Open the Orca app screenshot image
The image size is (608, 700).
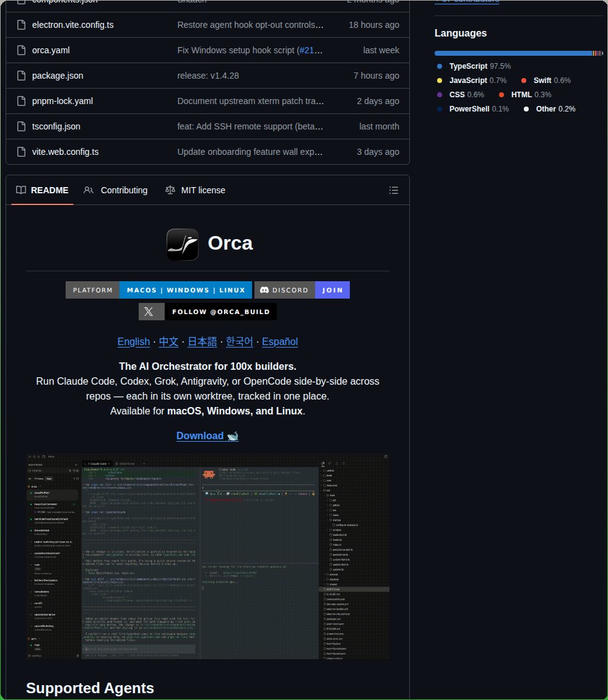click(x=208, y=557)
